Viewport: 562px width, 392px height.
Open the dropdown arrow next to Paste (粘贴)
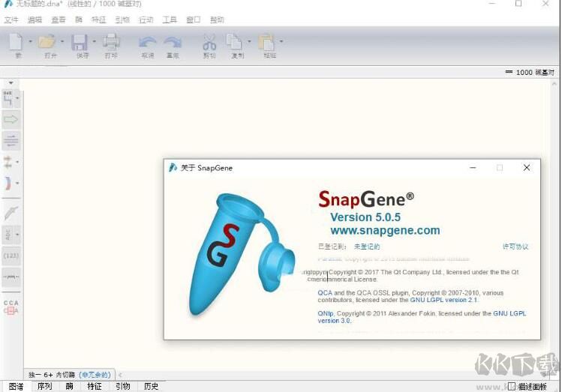point(281,42)
